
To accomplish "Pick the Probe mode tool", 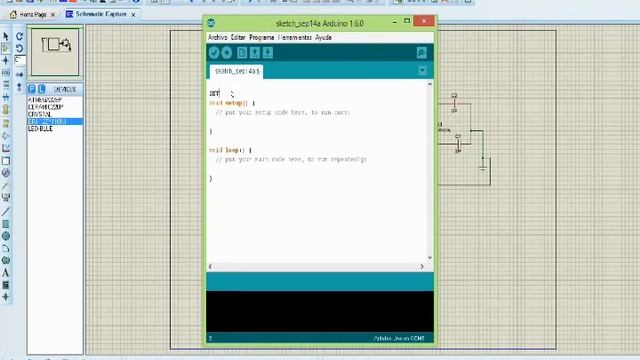I will pos(6,186).
